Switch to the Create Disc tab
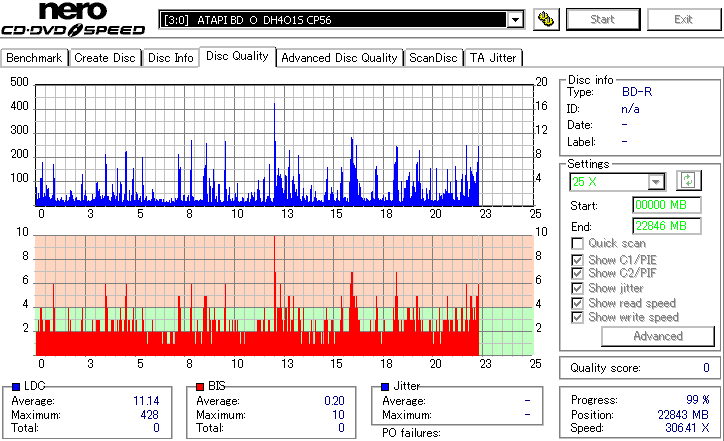Viewport: 724px width, 441px height. [x=105, y=58]
